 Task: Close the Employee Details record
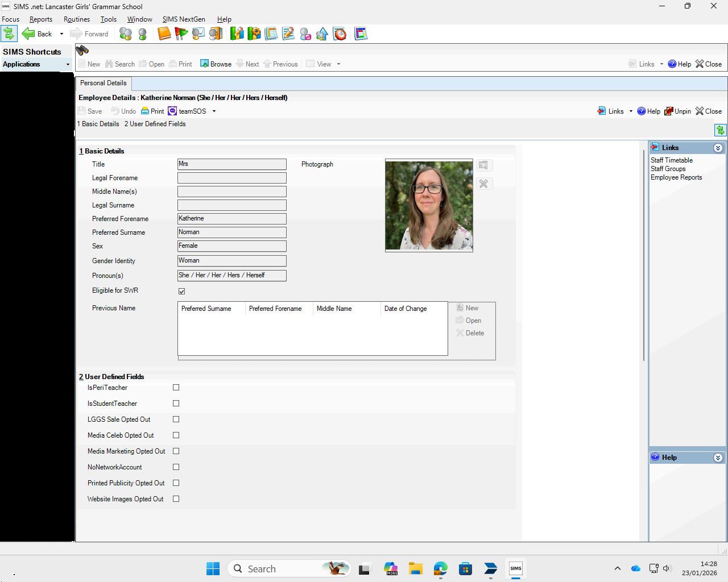(709, 111)
